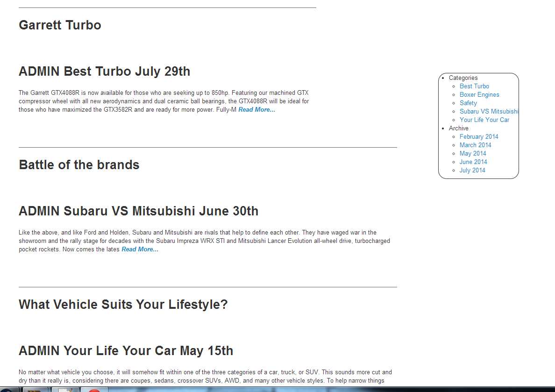Image resolution: width=555 pixels, height=392 pixels.
Task: Click the Garrett GTX4088R post excerpt paragraph
Action: (164, 101)
